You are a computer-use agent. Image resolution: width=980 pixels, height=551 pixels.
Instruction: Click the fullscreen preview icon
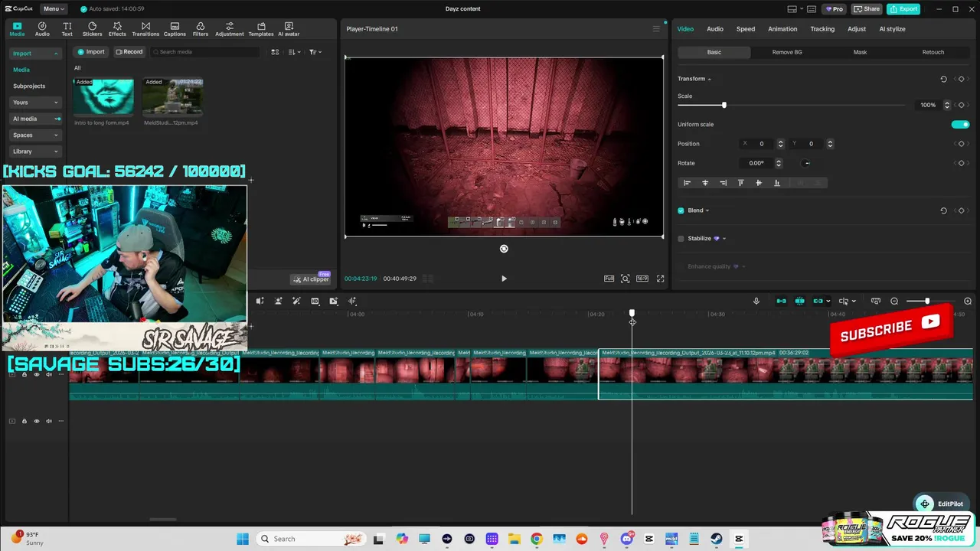click(660, 279)
